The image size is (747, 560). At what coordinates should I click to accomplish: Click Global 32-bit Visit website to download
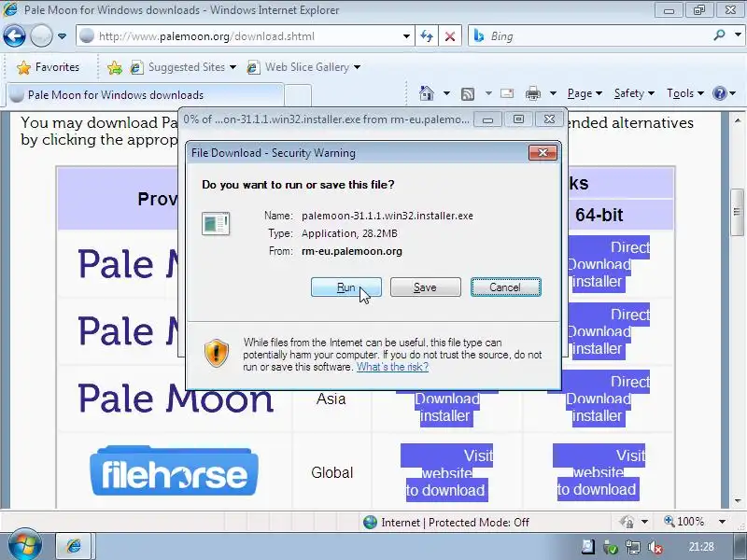click(446, 473)
